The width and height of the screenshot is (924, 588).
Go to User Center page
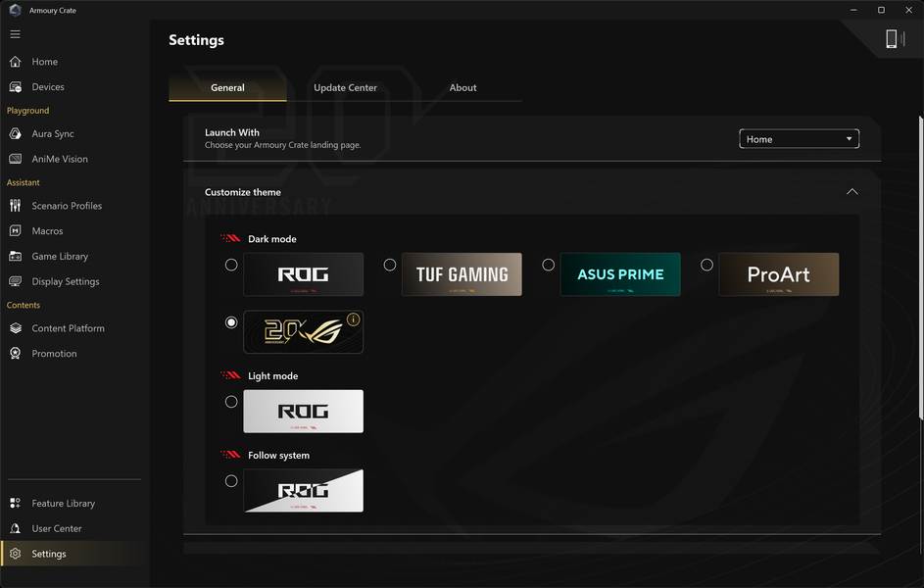[x=57, y=528]
